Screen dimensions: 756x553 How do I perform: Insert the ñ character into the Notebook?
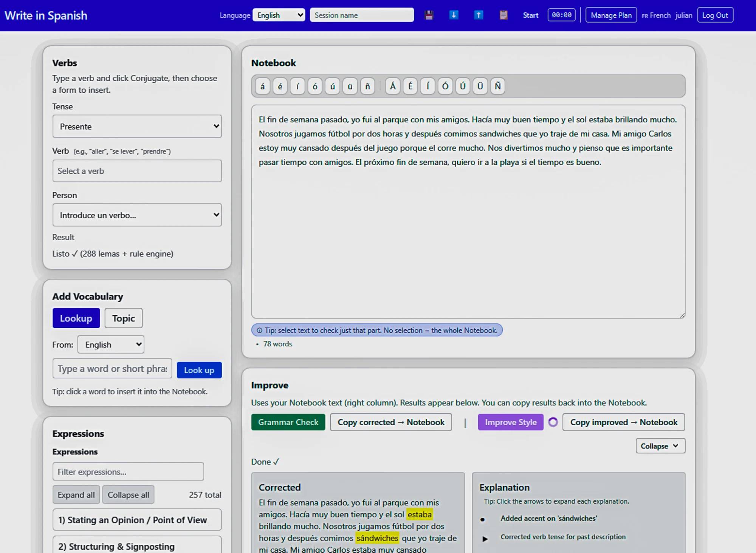click(367, 86)
